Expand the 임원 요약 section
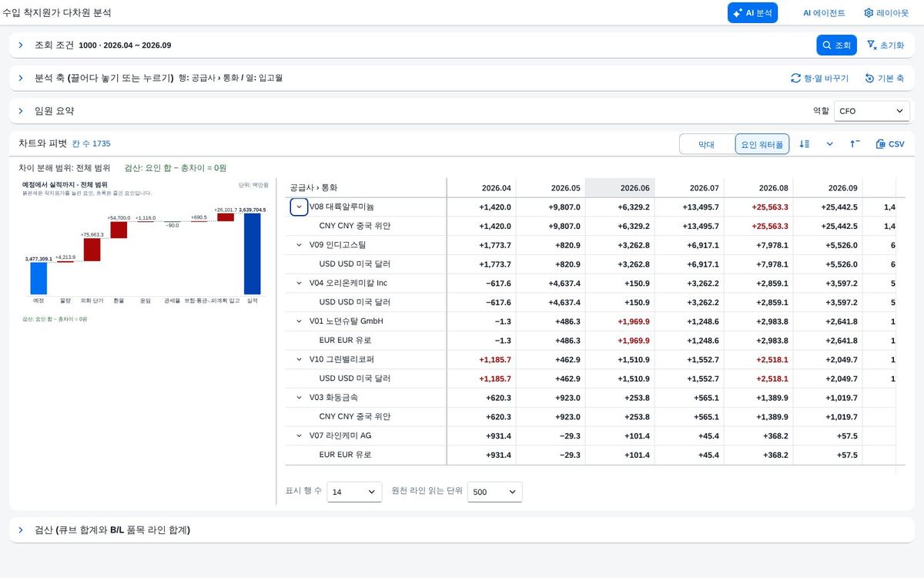This screenshot has width=924, height=578. 21,111
